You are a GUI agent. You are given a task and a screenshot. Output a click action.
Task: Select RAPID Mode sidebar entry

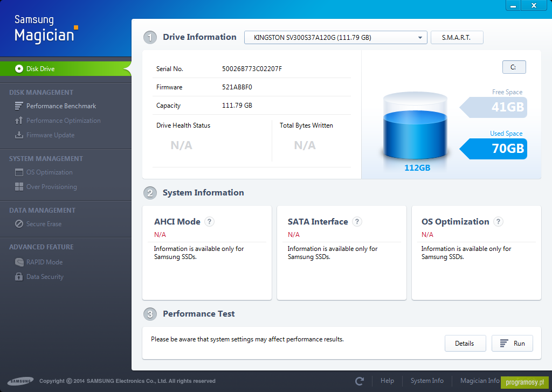coord(44,262)
